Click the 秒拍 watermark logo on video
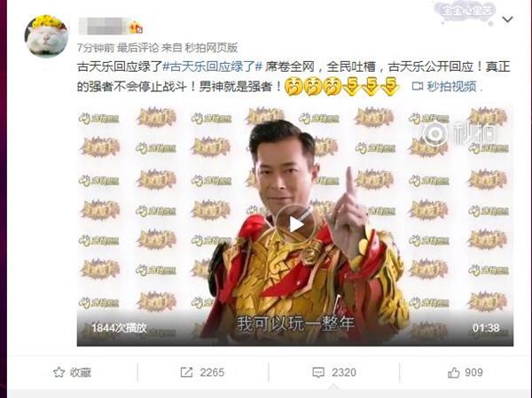 (x=459, y=133)
